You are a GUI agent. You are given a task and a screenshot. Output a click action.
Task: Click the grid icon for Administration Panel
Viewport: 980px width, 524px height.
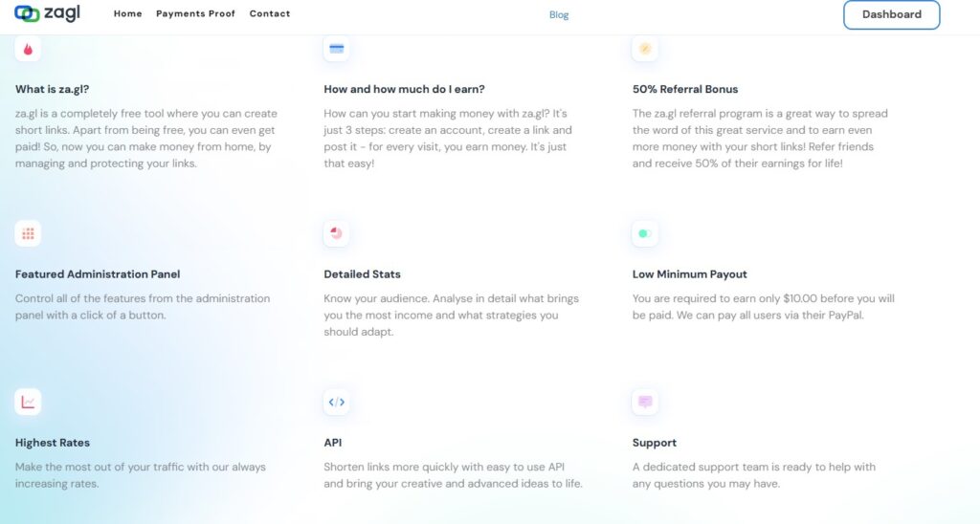point(28,233)
